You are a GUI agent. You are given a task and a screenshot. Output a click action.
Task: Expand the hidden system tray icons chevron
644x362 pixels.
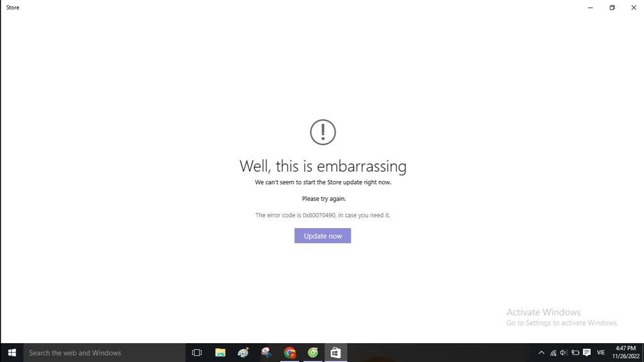click(541, 353)
